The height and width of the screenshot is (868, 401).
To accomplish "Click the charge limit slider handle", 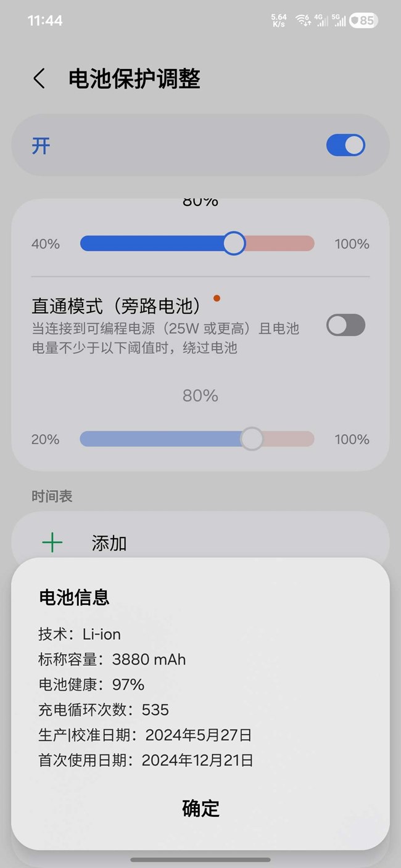I will [x=234, y=244].
